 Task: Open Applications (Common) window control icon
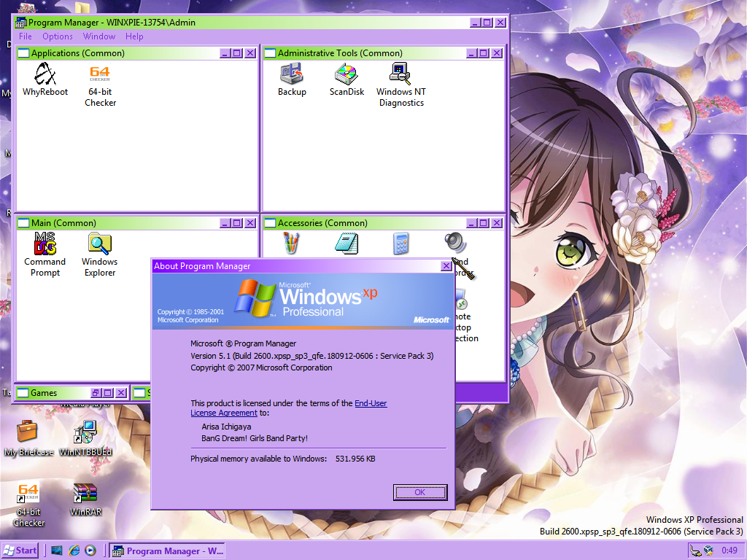(x=23, y=53)
